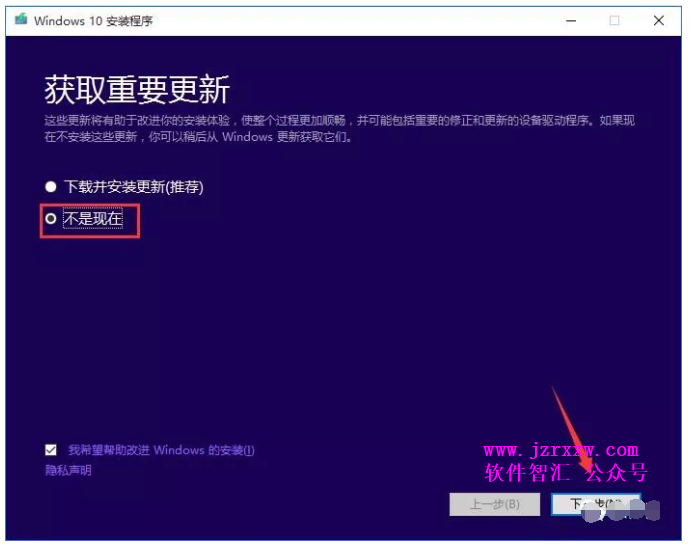Image resolution: width=693 pixels, height=546 pixels.
Task: Close the Windows 10 安装程序 window
Action: 659,21
